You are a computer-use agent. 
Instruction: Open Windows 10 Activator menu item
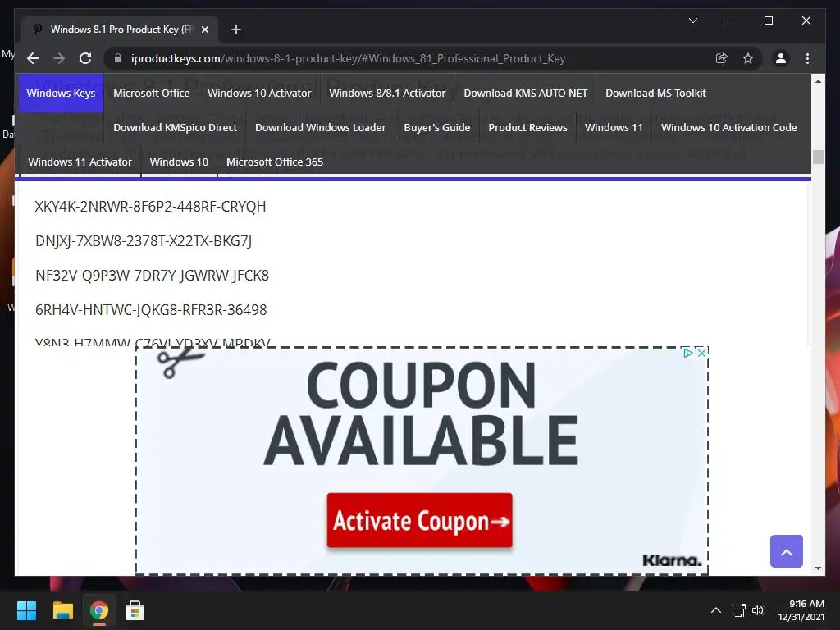point(259,94)
